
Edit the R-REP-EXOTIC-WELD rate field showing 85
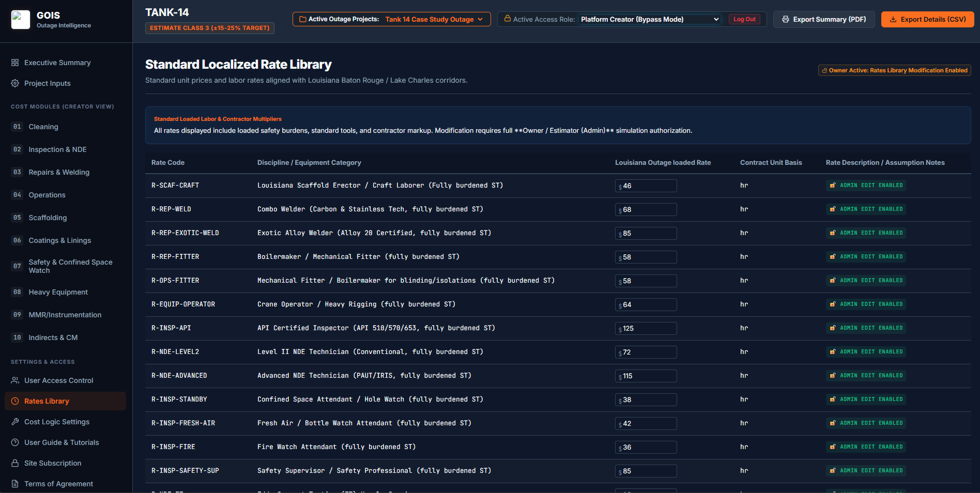(646, 233)
